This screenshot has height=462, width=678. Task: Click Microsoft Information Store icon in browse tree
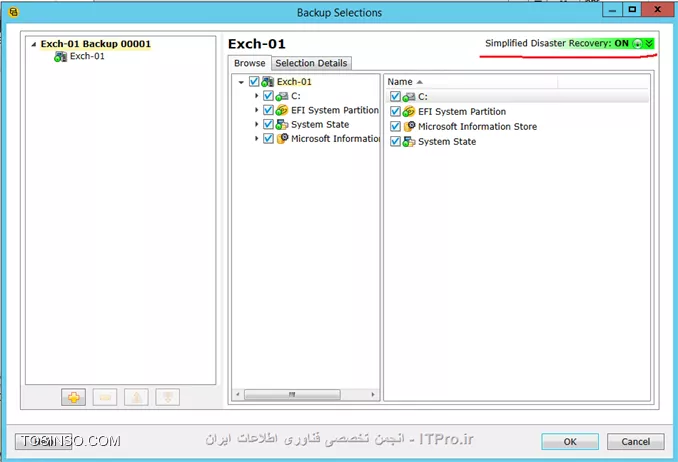(x=282, y=138)
